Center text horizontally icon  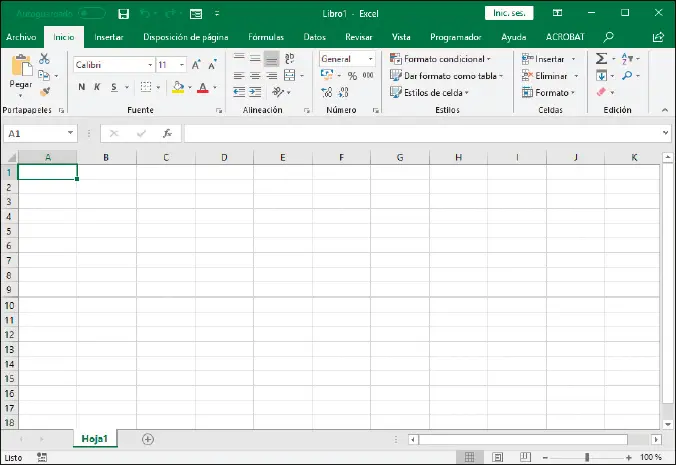click(x=255, y=76)
